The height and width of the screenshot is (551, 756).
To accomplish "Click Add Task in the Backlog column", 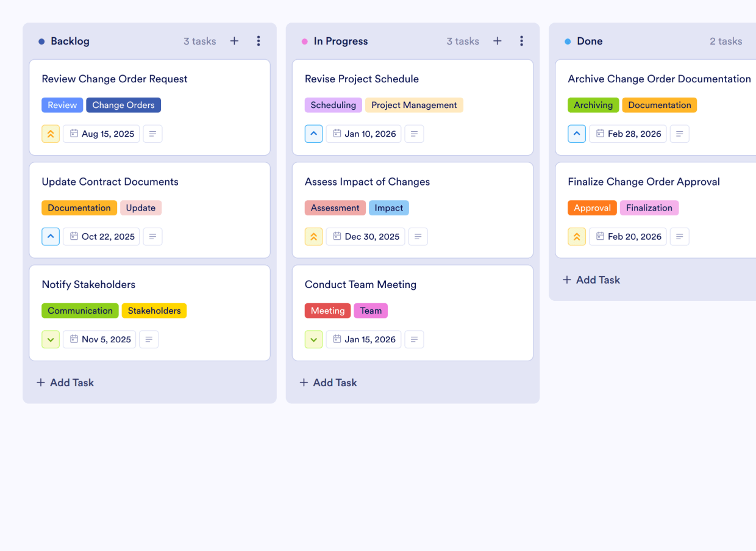I will [x=65, y=383].
